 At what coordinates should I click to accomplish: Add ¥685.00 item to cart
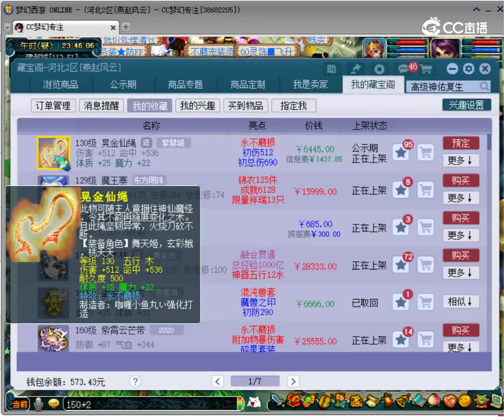[426, 227]
